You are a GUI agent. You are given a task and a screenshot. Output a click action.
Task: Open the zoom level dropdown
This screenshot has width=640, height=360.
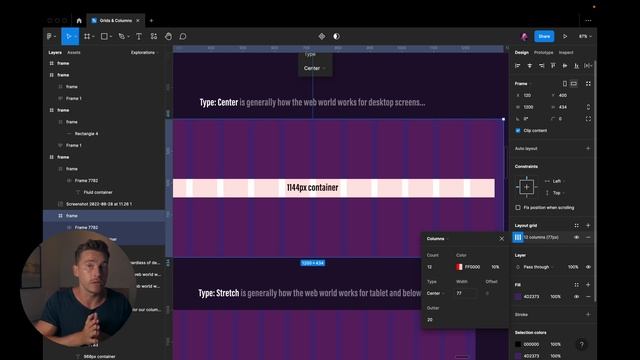585,36
